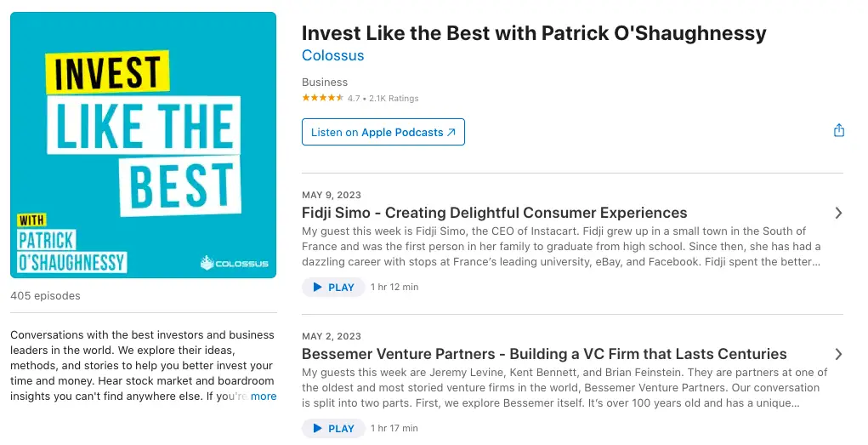Image resolution: width=868 pixels, height=445 pixels.
Task: Click the 405 episodes label
Action: point(45,296)
